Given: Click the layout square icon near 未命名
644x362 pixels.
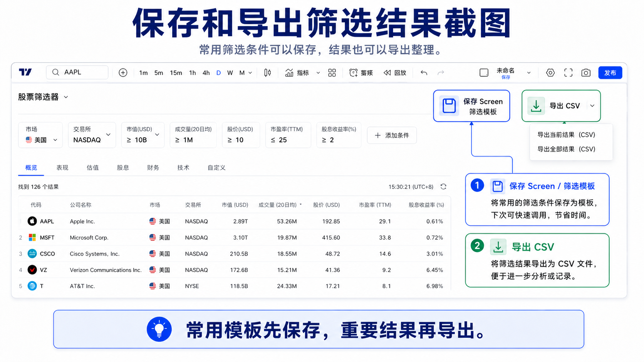Looking at the screenshot, I should point(484,73).
